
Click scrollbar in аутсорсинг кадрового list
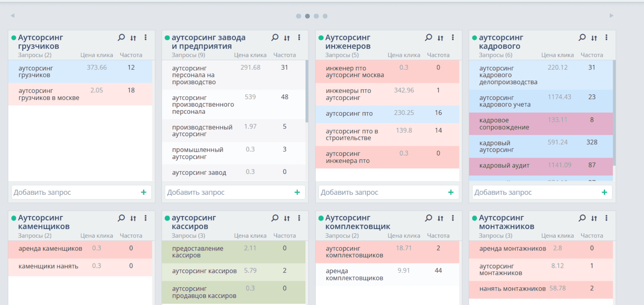[615, 113]
